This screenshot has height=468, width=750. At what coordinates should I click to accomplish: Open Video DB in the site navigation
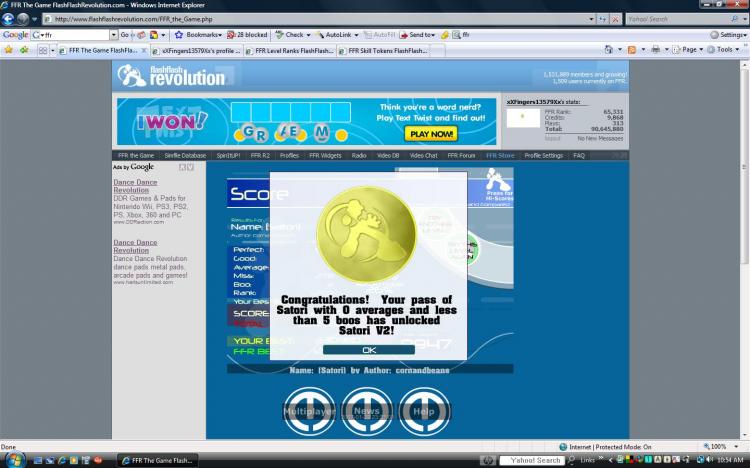point(388,156)
